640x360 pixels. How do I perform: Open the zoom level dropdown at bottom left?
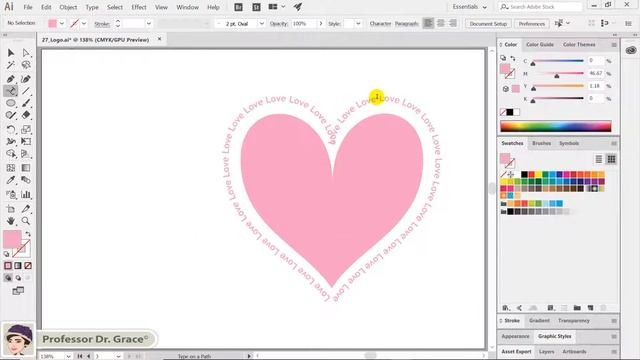pos(68,356)
